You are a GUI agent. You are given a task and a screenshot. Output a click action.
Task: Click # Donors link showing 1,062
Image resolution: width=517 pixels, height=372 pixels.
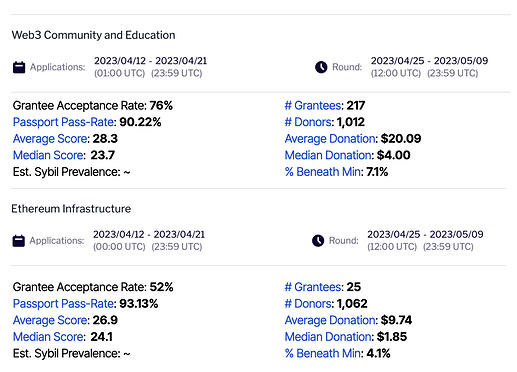[x=308, y=304]
